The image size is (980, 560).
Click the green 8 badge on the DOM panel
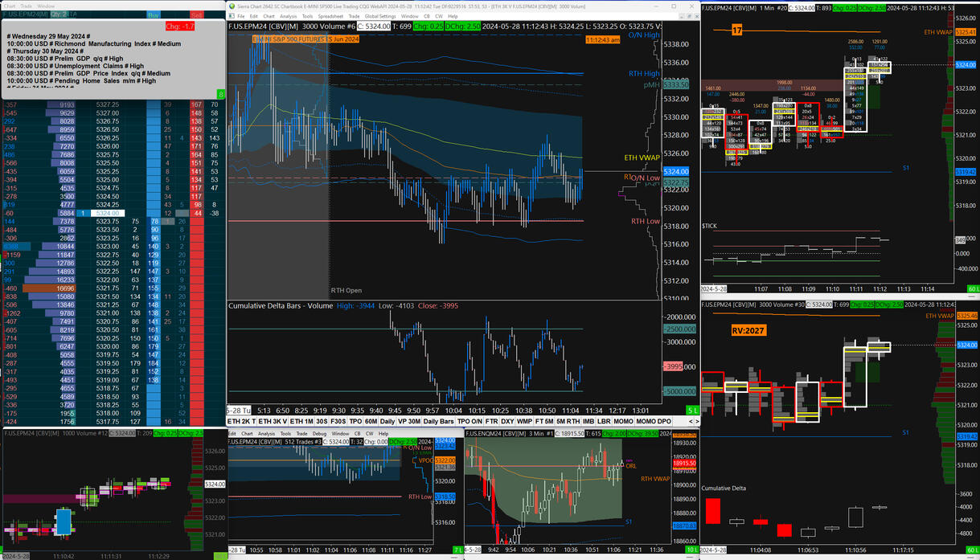pyautogui.click(x=220, y=95)
